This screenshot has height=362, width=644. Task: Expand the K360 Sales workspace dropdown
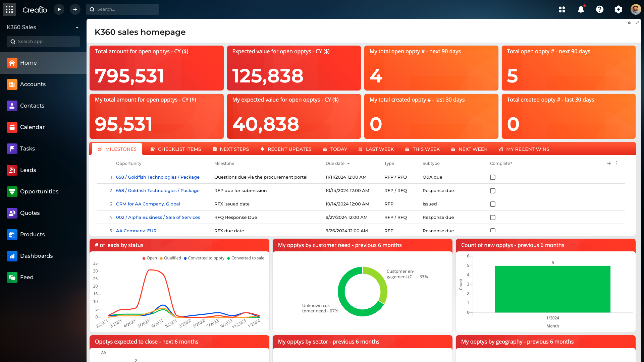click(x=77, y=27)
